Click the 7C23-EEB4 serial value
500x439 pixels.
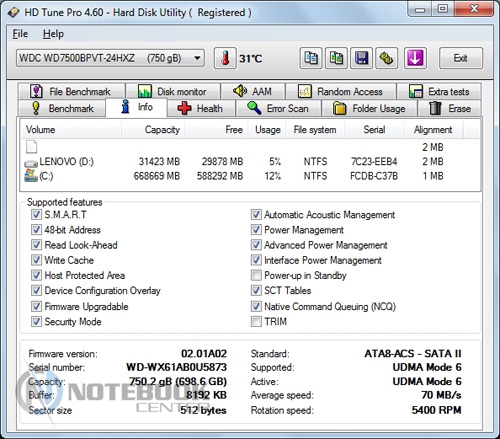pos(374,162)
